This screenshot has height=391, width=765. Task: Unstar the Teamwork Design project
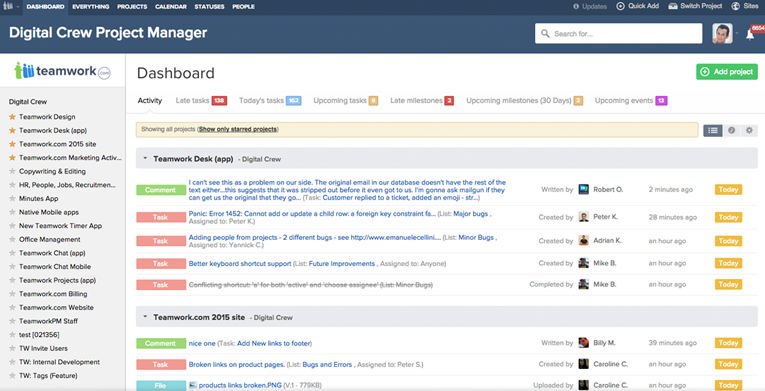[12, 117]
